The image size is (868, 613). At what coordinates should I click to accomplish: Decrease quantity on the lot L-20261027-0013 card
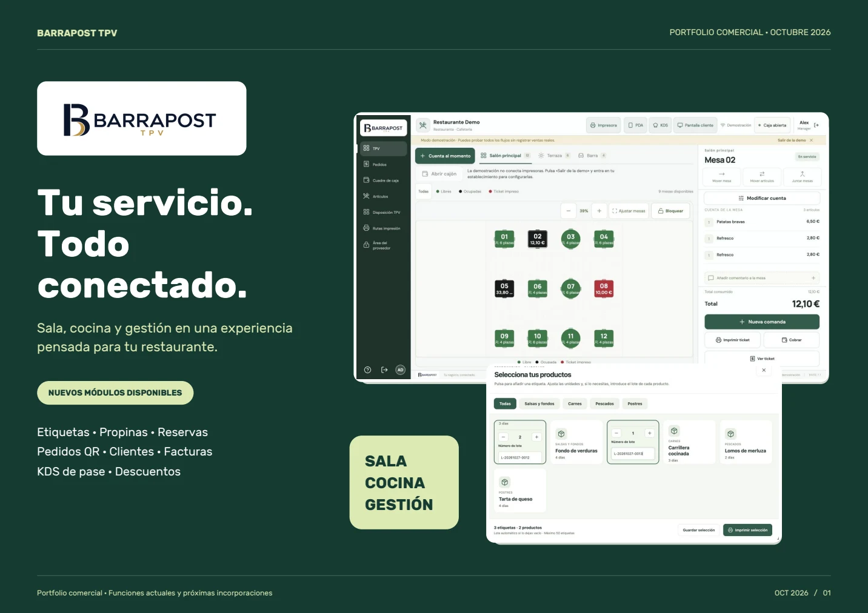(616, 433)
